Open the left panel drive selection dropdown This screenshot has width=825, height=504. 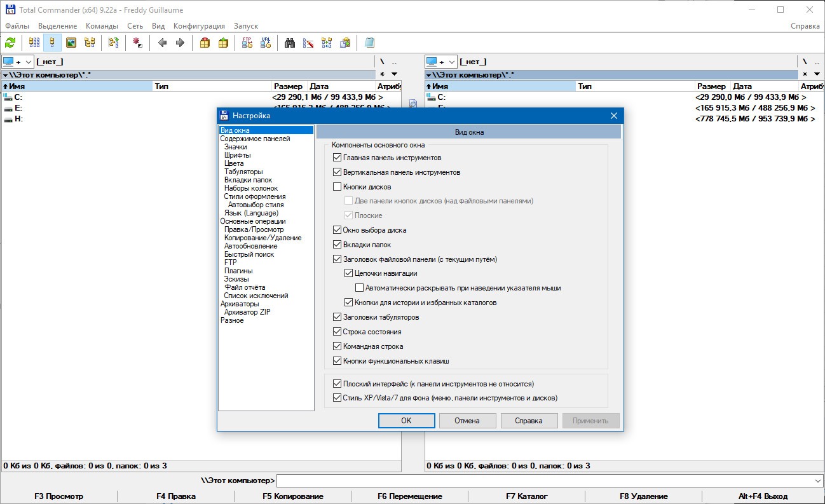pos(17,62)
